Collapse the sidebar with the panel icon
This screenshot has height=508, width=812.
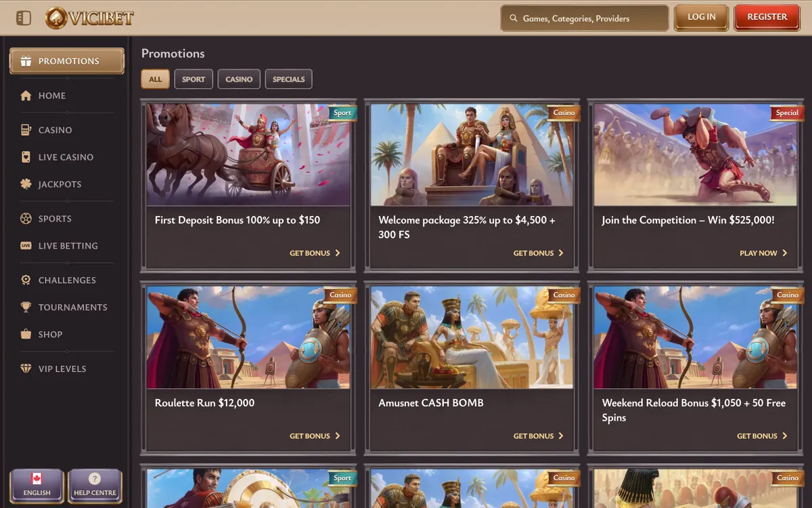(23, 18)
